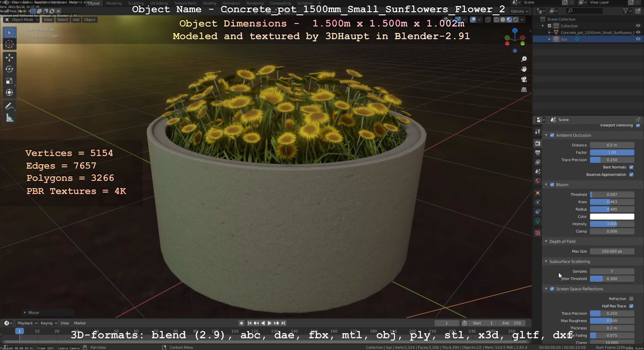Choose the Rotate tool
Image resolution: width=644 pixels, height=350 pixels.
[x=10, y=69]
